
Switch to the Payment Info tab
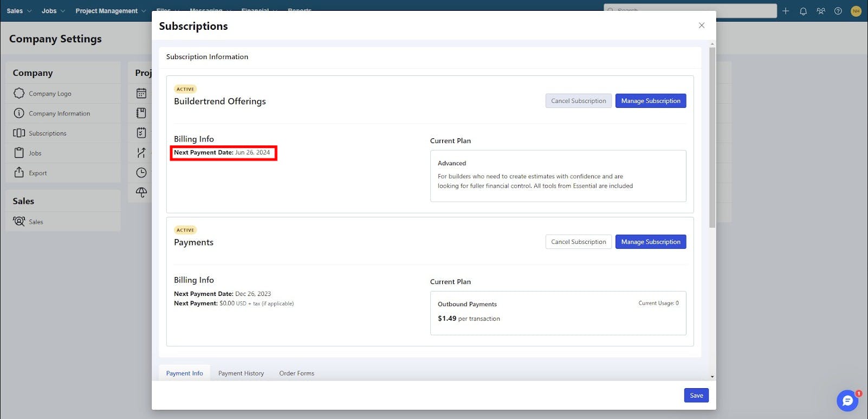(184, 373)
